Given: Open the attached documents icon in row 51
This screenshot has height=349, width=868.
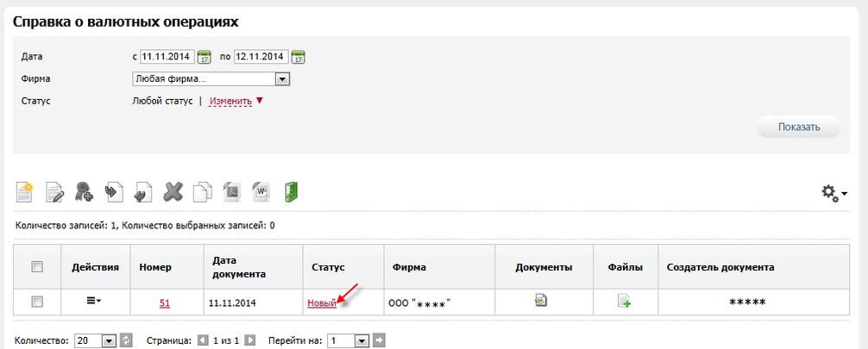Looking at the screenshot, I should pos(541,301).
